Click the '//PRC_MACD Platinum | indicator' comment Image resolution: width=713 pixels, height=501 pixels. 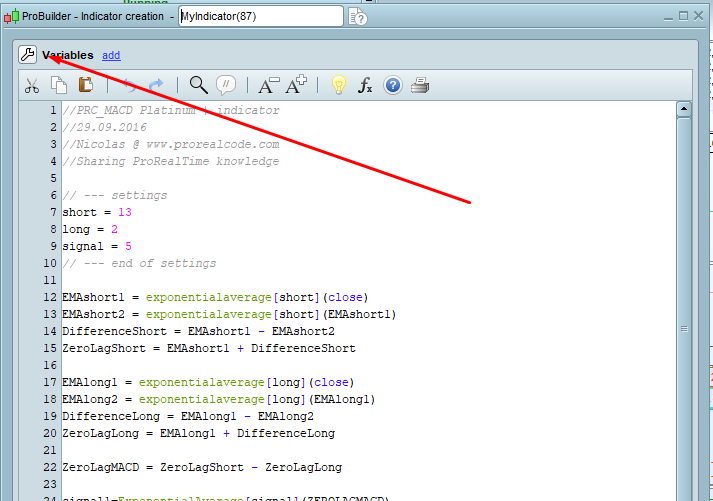point(171,110)
